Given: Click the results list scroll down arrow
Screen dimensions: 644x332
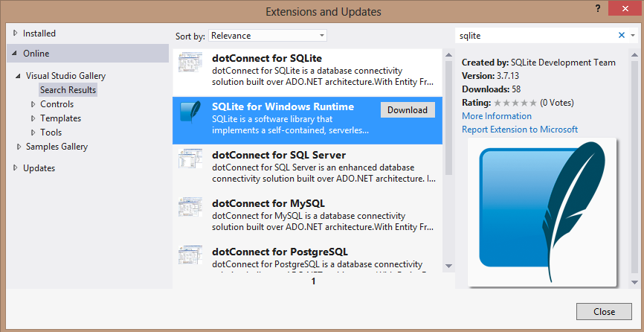Looking at the screenshot, I should click(x=448, y=266).
